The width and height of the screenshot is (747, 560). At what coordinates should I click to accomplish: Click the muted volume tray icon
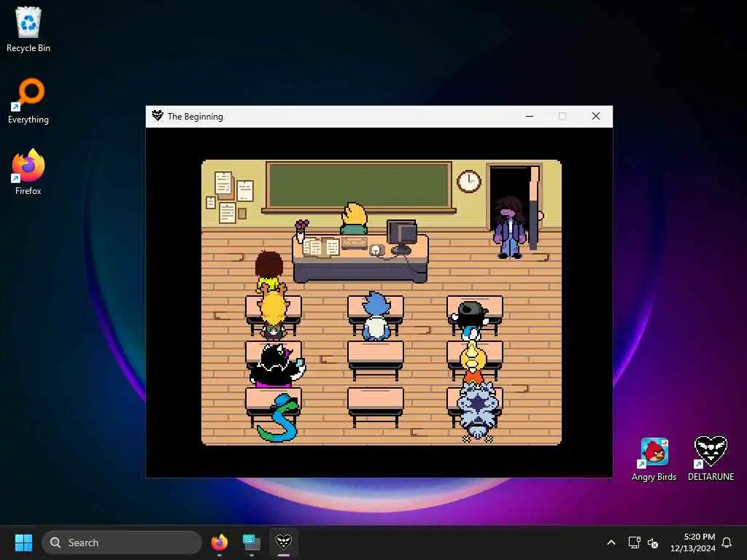pos(653,542)
